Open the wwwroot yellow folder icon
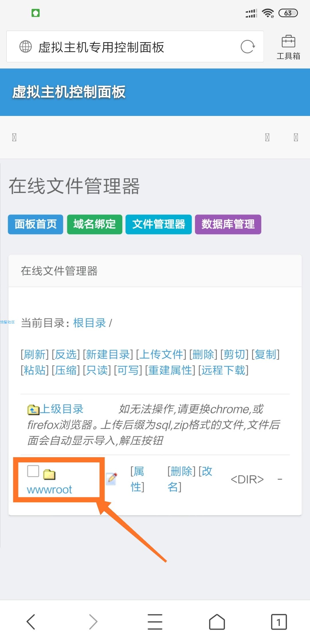 pos(49,475)
